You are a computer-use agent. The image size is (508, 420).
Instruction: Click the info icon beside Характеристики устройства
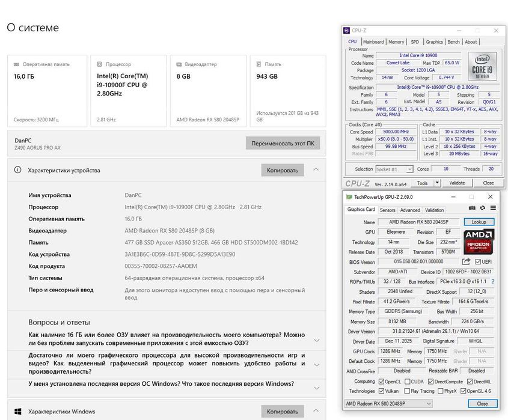pos(17,169)
